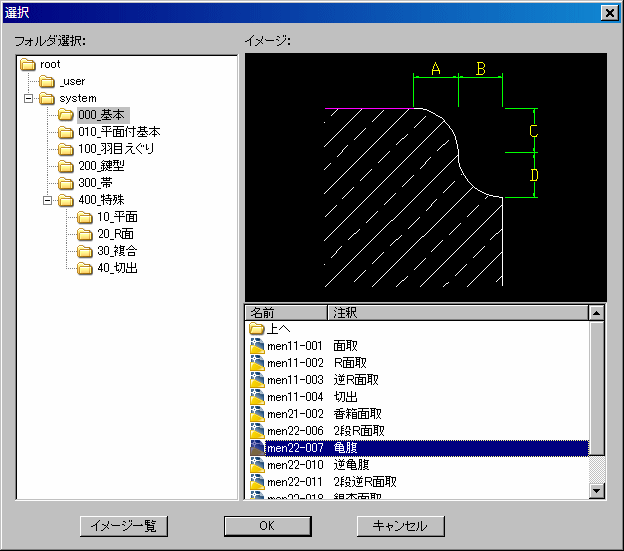Click the men22-011 file icon
This screenshot has height=551, width=624.
tap(257, 482)
